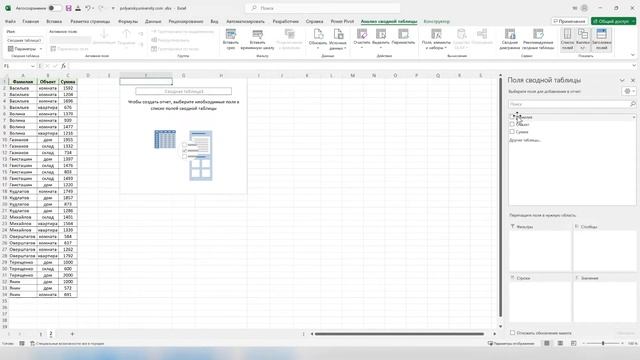Click the Столбцы columns area
The image size is (640, 360).
click(x=604, y=250)
